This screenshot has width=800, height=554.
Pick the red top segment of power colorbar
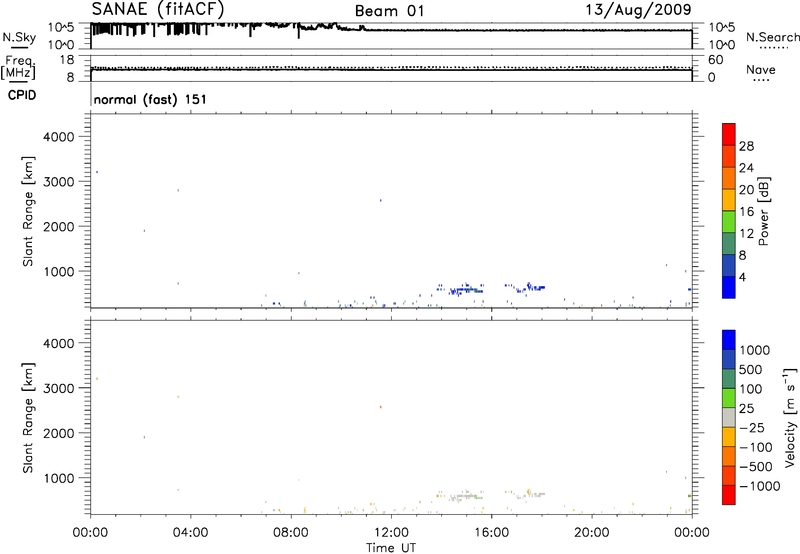tap(729, 134)
